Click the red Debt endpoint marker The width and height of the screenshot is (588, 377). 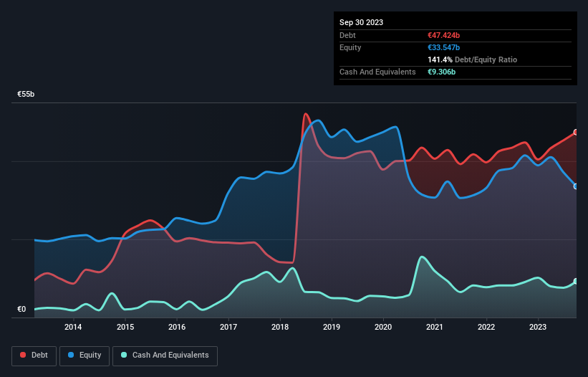(576, 133)
